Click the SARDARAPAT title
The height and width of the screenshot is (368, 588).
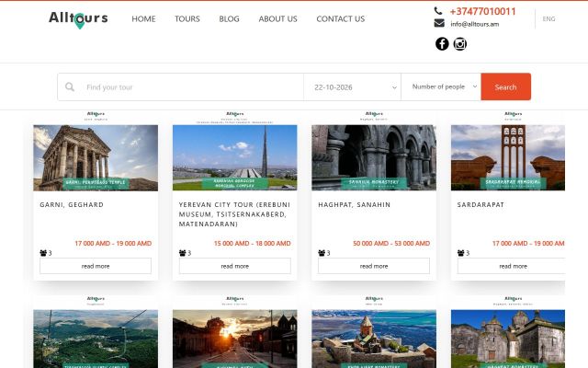pyautogui.click(x=481, y=204)
